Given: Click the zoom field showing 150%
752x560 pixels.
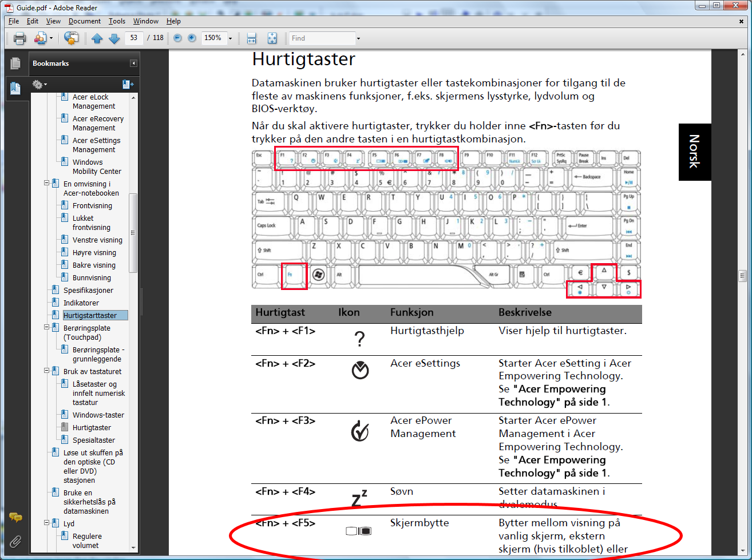Looking at the screenshot, I should click(x=215, y=38).
